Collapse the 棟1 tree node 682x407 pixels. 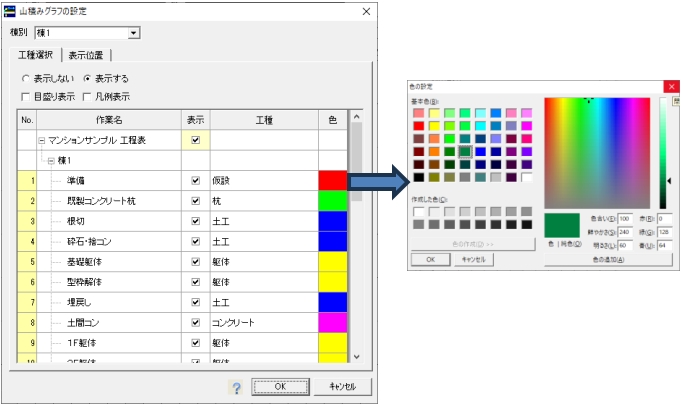coord(51,160)
